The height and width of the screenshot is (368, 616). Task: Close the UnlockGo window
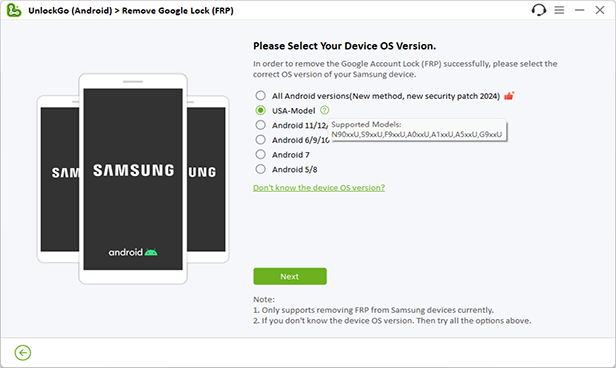600,10
